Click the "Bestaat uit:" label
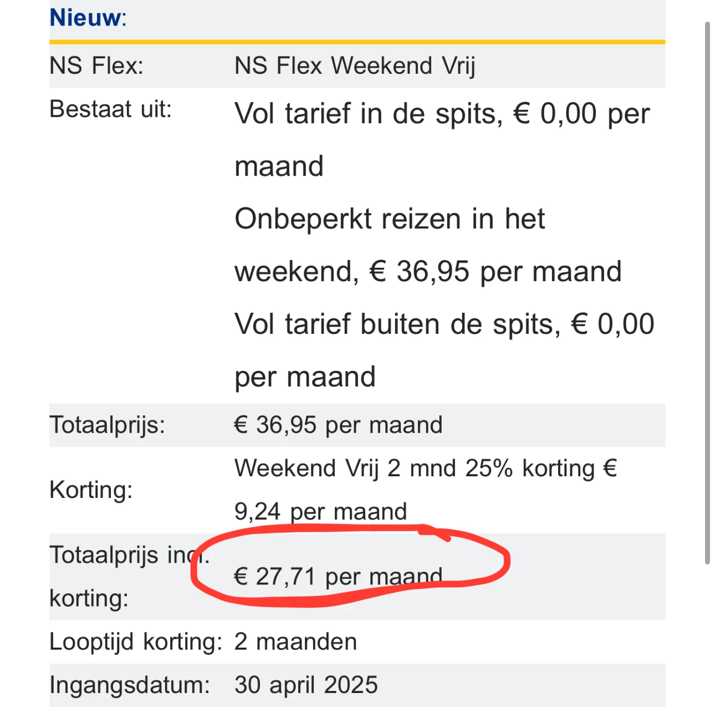This screenshot has height=728, width=715. [110, 109]
